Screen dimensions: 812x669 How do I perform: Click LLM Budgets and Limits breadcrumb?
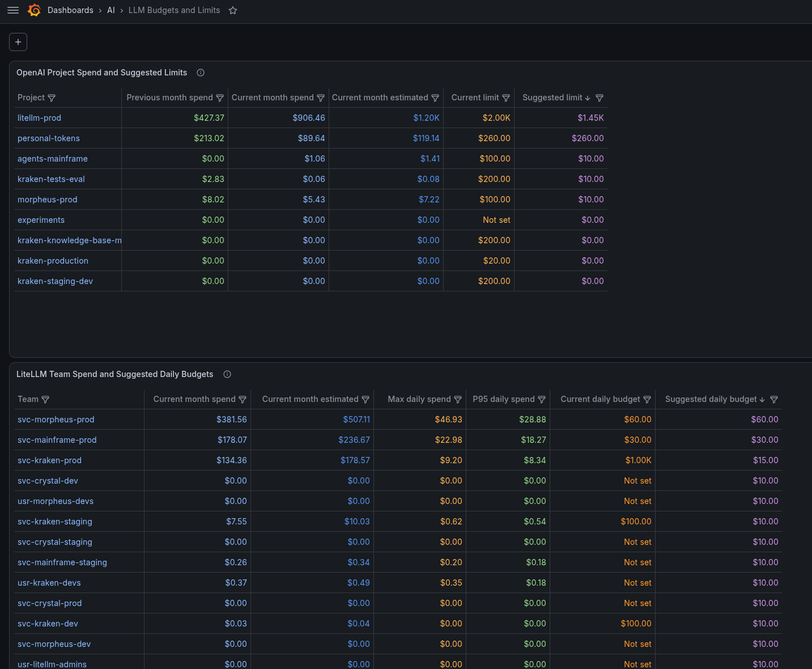[x=174, y=10]
